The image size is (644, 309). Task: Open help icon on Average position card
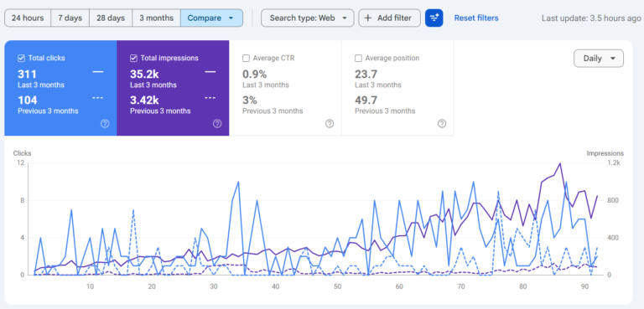(442, 124)
